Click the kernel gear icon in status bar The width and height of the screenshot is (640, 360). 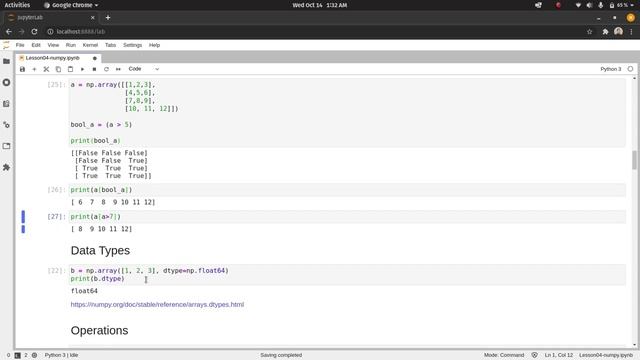click(x=34, y=355)
